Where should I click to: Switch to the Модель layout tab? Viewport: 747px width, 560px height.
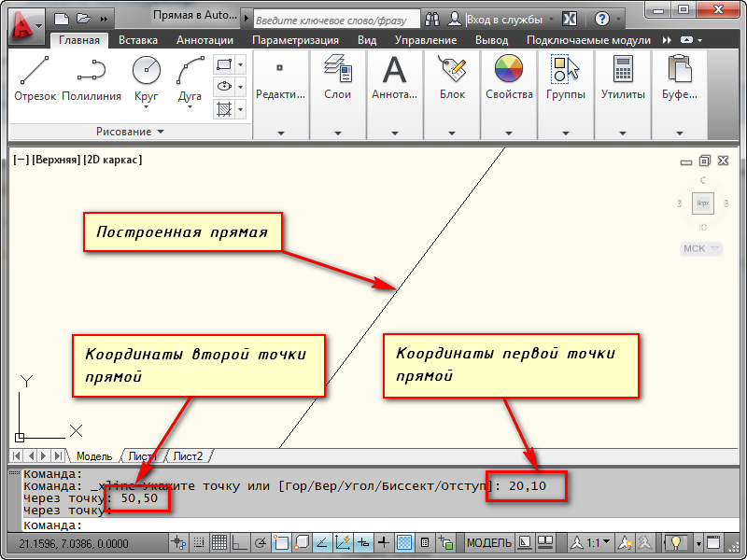94,456
